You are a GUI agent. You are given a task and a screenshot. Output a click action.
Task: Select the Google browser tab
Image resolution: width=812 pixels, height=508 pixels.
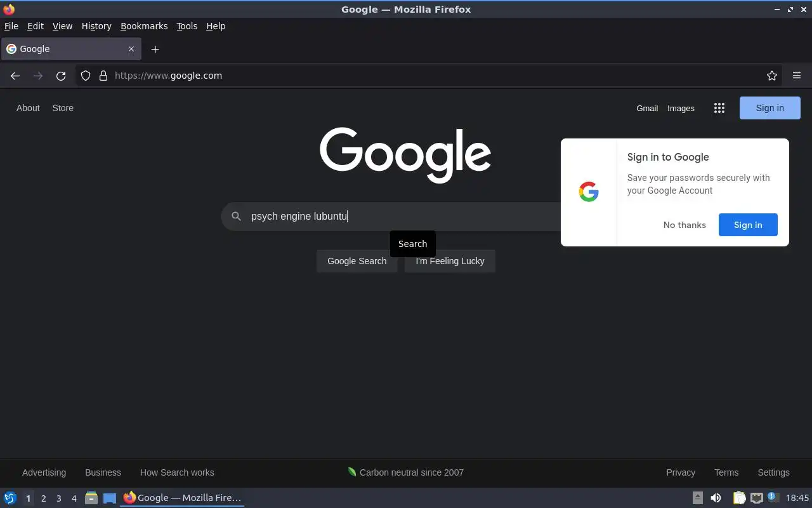71,49
